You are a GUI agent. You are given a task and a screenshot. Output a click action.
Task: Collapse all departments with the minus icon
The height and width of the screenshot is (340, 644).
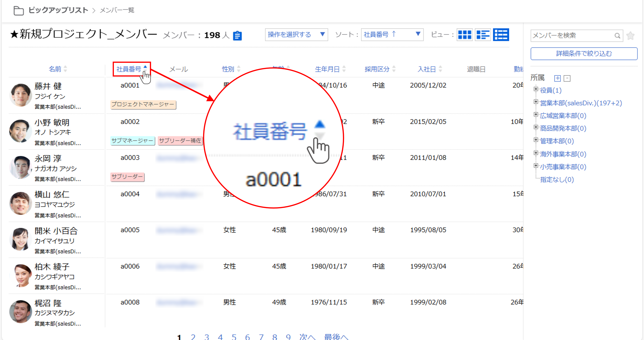(567, 78)
